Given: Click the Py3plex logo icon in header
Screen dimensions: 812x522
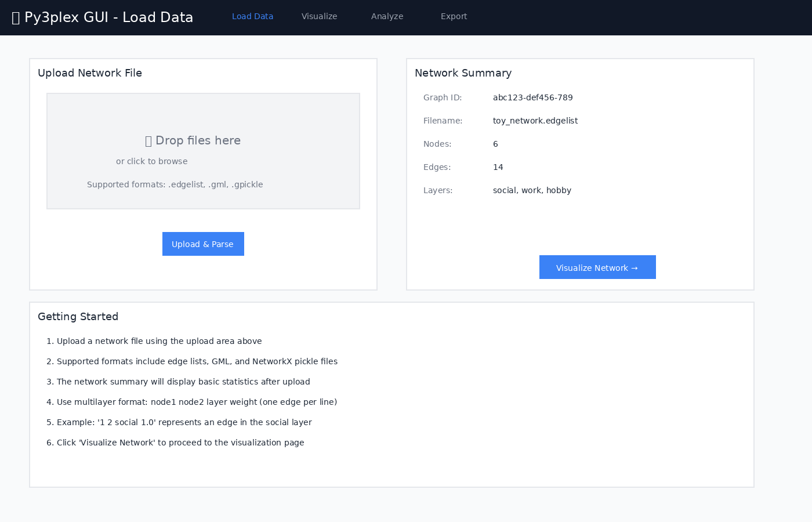Looking at the screenshot, I should coord(16,17).
